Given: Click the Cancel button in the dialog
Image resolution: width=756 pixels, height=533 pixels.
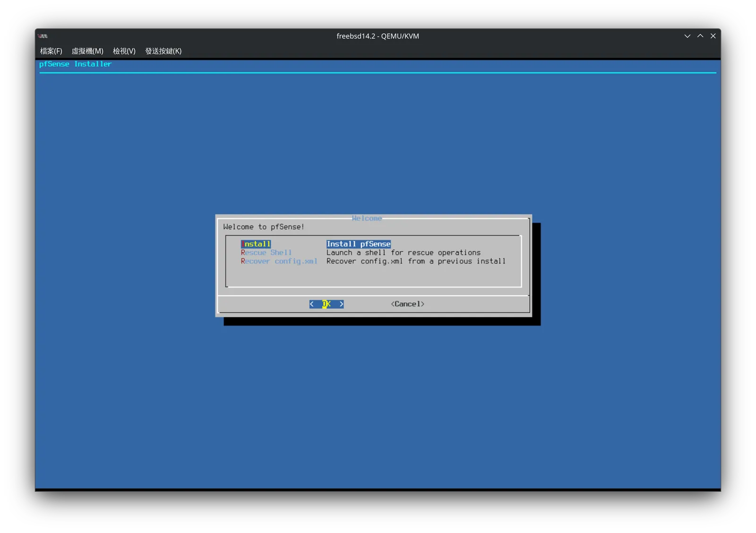Looking at the screenshot, I should click(x=407, y=304).
